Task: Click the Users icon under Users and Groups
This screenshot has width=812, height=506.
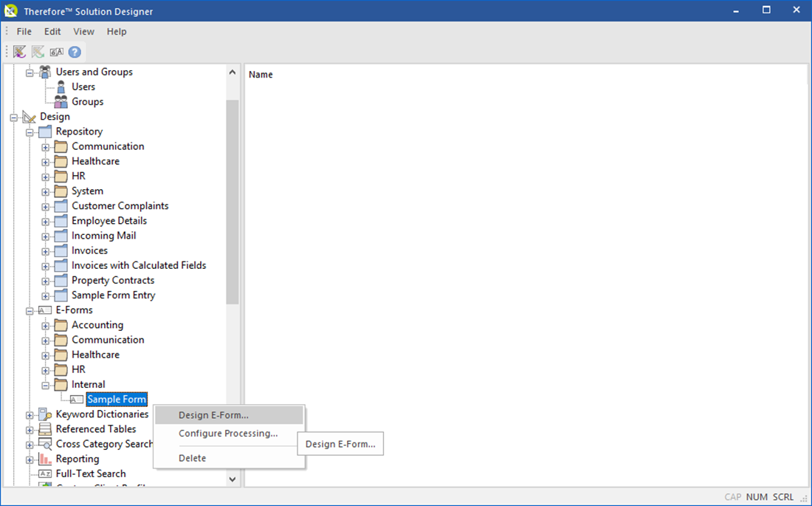Action: coord(61,86)
